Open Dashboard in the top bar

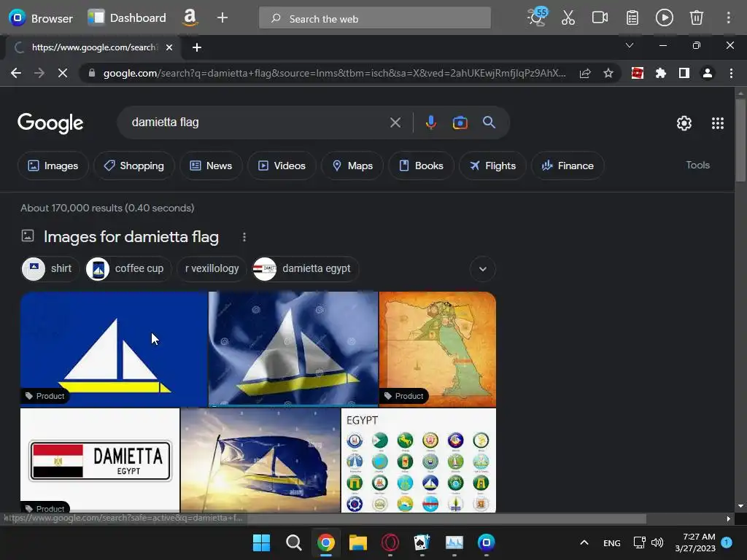click(127, 18)
